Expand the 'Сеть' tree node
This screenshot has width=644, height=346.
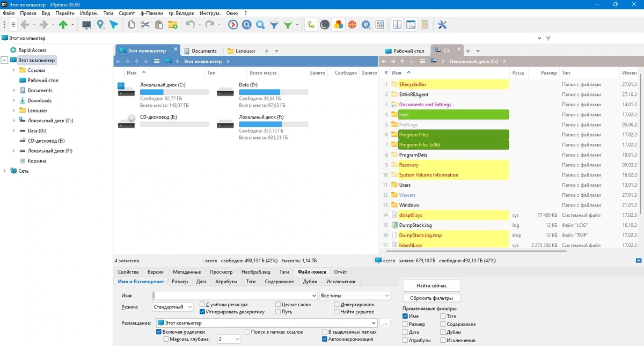point(4,171)
